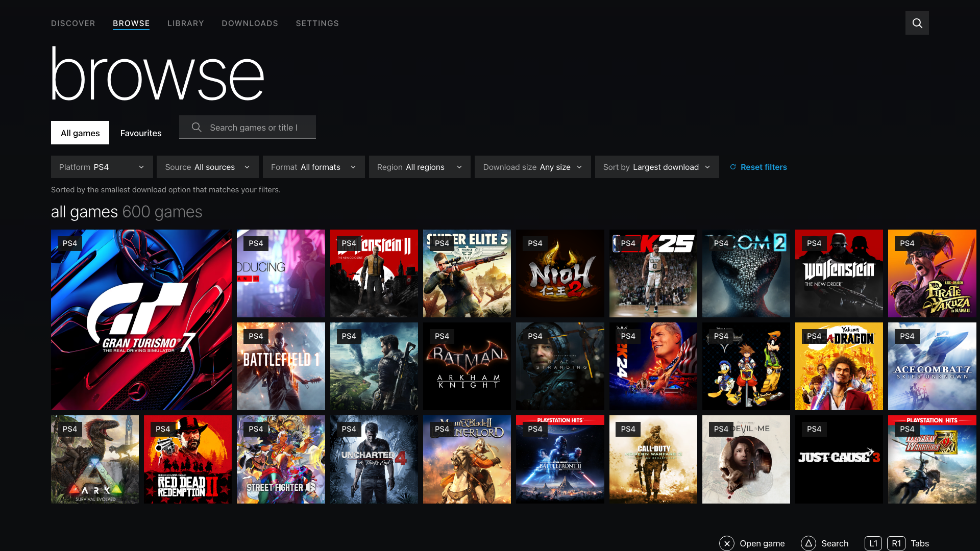Expand the Region All regions filter

pyautogui.click(x=420, y=167)
